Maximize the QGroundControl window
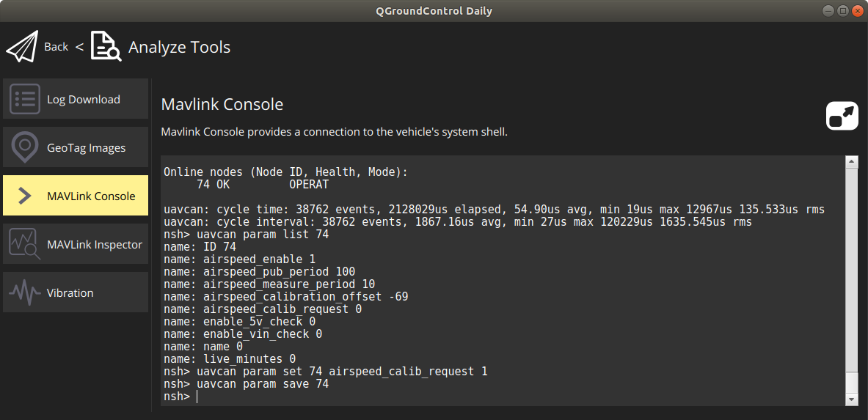This screenshot has height=420, width=868. pyautogui.click(x=842, y=10)
